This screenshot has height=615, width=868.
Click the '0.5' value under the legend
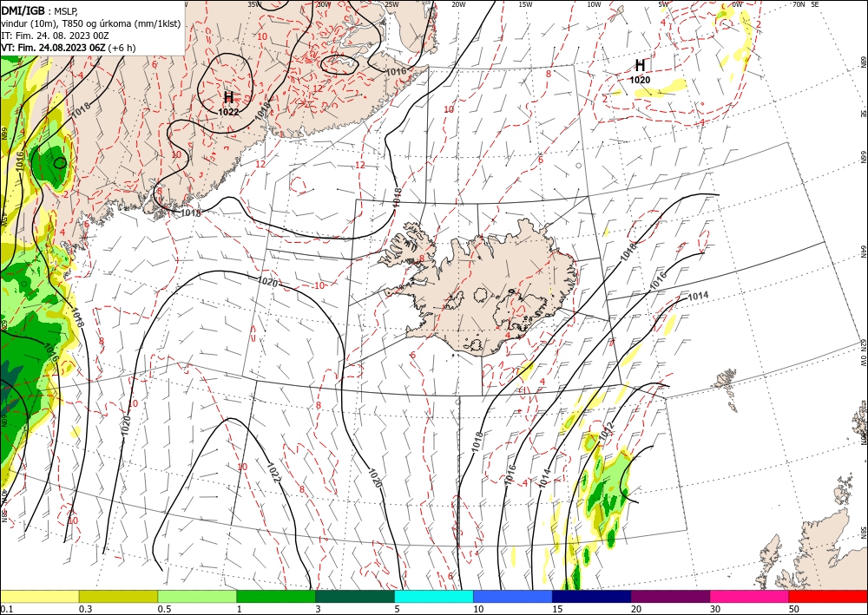[163, 608]
